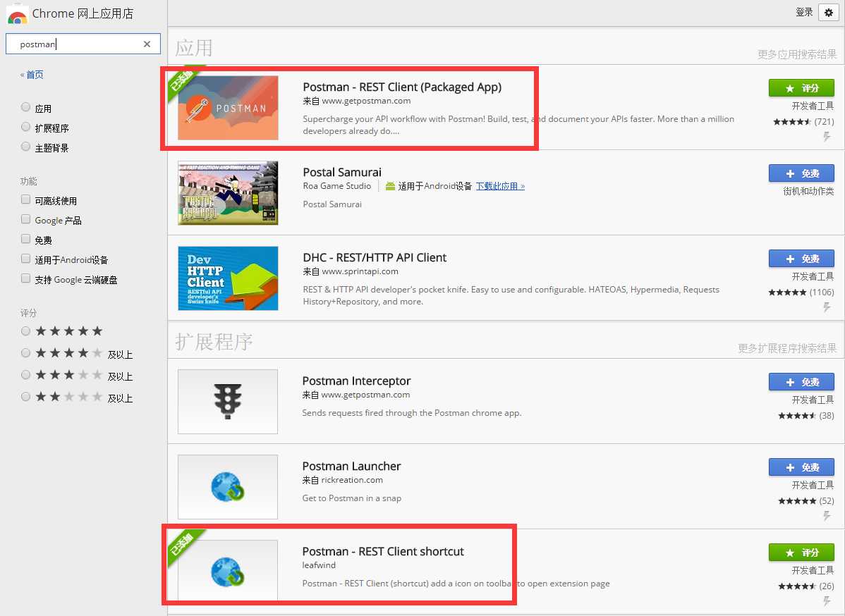Click the Chrome Web Store logo icon
This screenshot has height=616, width=845.
[x=17, y=14]
